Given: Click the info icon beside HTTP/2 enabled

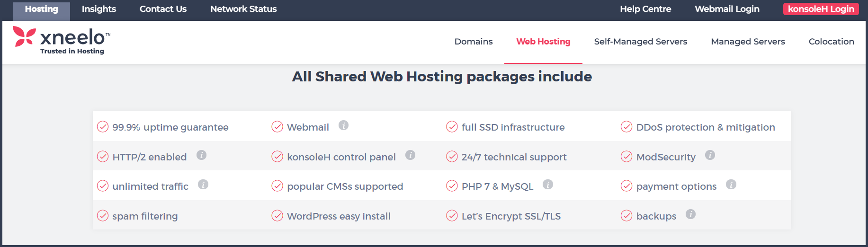Looking at the screenshot, I should coord(201,155).
